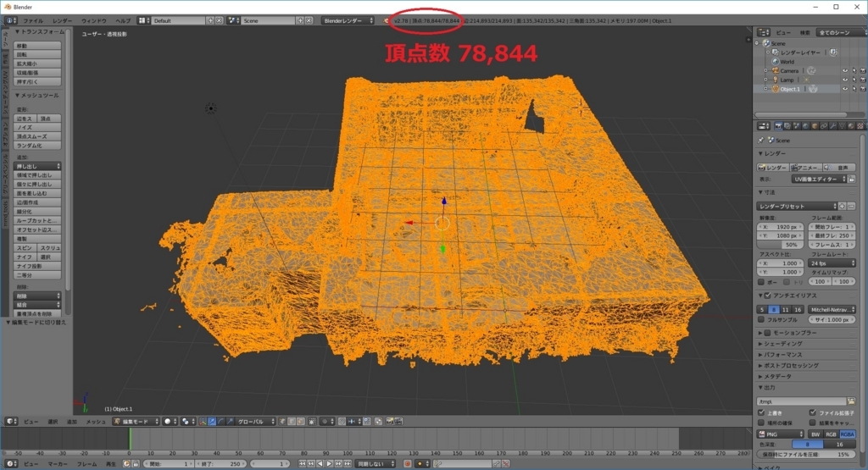The width and height of the screenshot is (868, 470).
Task: Open the Material properties sphere tab
Action: tap(851, 126)
